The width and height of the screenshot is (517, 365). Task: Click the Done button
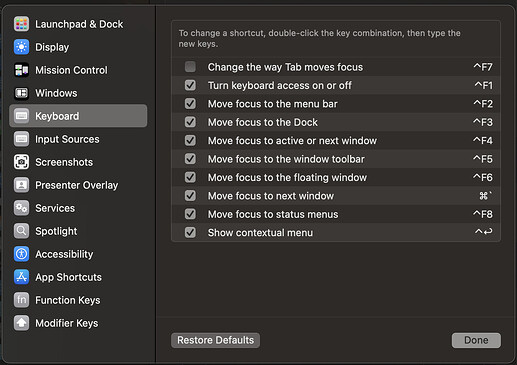tap(476, 340)
